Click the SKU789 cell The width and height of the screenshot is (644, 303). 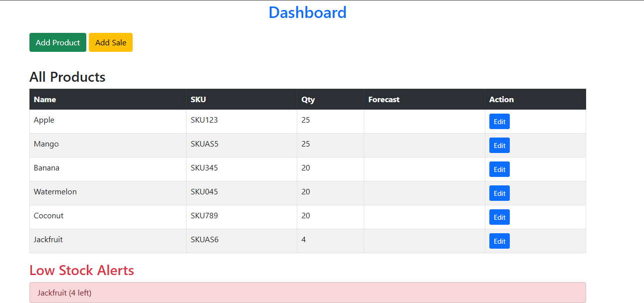tap(242, 217)
